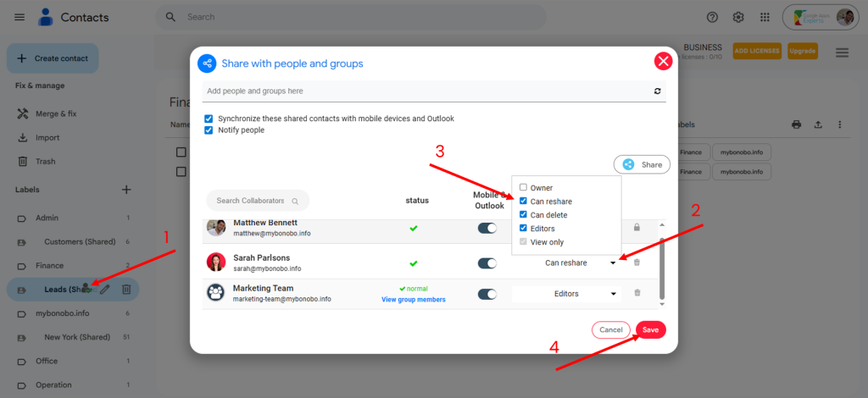Click the trash icon on Leads label
The width and height of the screenshot is (868, 398).
click(125, 290)
